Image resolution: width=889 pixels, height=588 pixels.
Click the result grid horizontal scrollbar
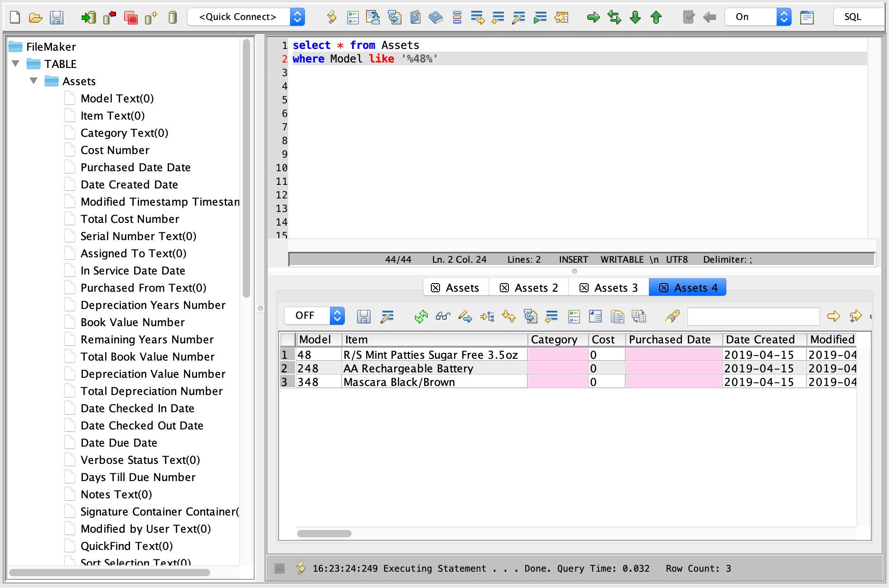pos(324,534)
